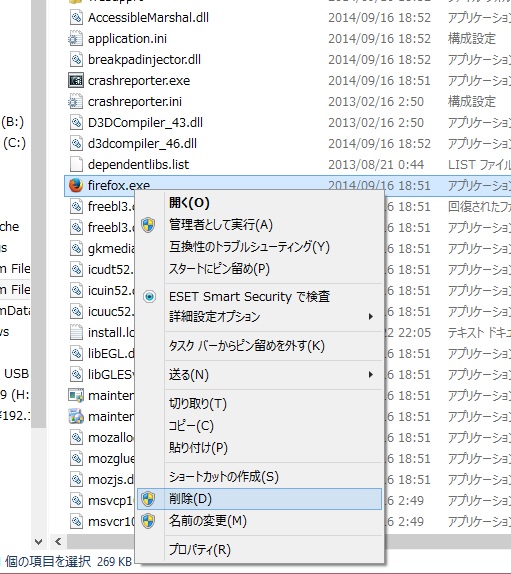The width and height of the screenshot is (511, 574).
Task: Click the horizontal scrollbar left arrow
Action: click(x=58, y=542)
